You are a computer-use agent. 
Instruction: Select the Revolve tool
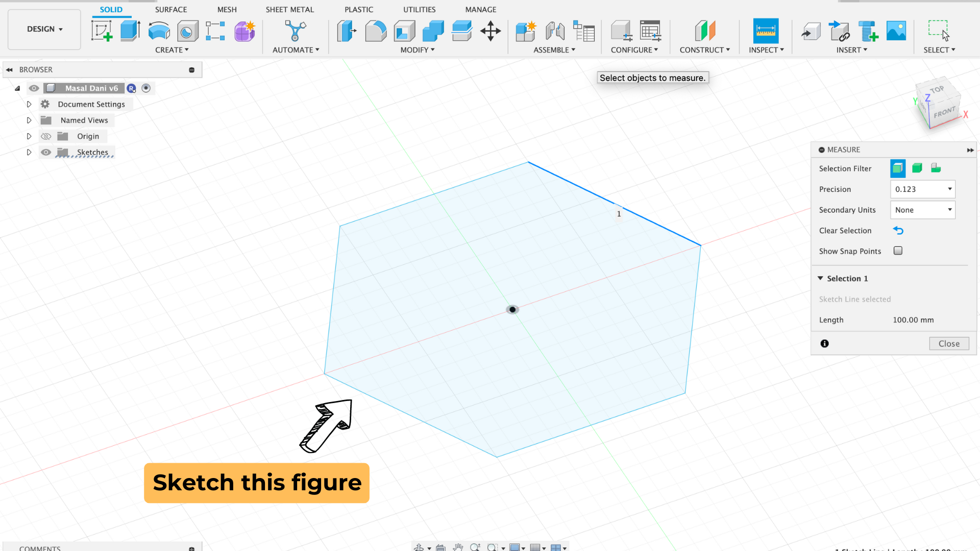(x=159, y=31)
